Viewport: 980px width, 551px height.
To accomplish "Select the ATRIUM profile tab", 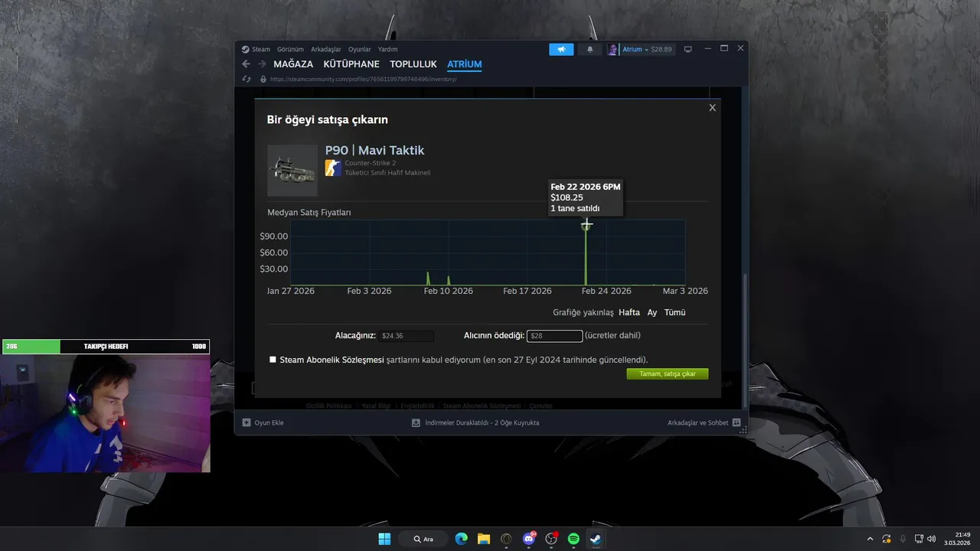I will (465, 64).
